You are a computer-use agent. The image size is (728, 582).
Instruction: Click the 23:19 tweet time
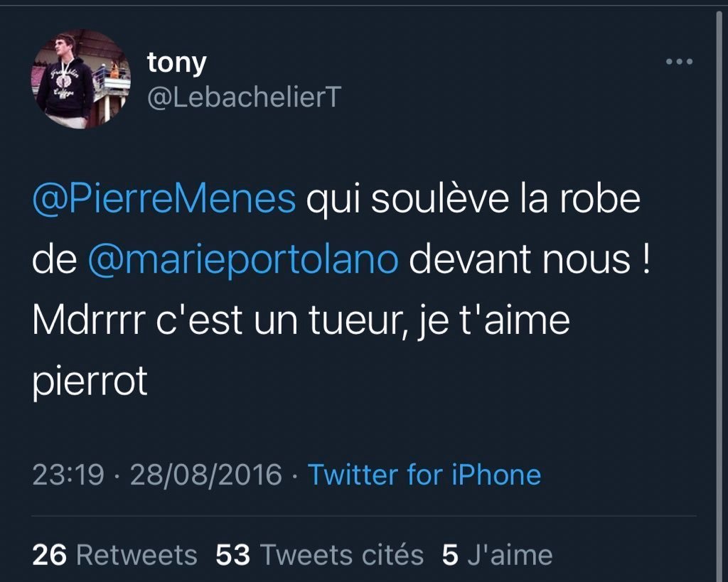click(68, 474)
